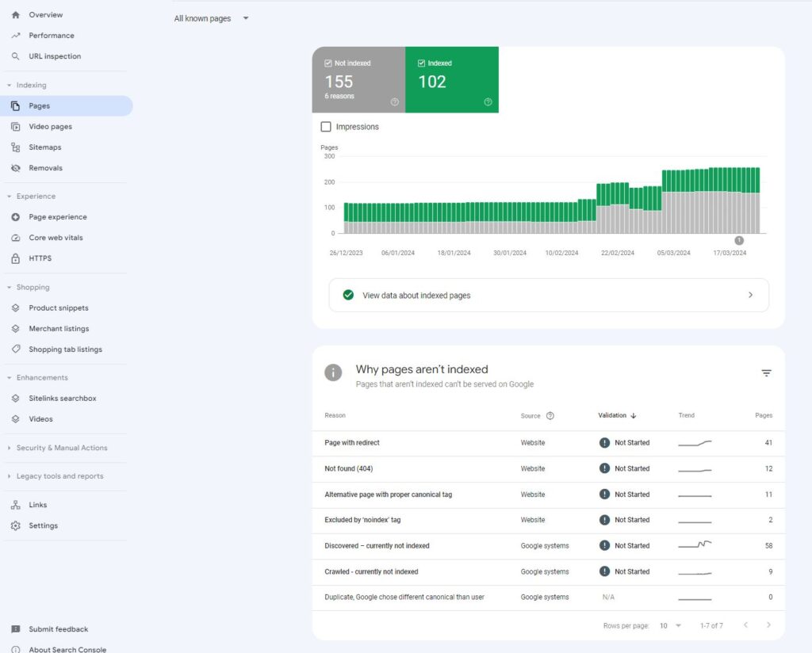Click the Submit feedback speech icon
This screenshot has height=653, width=812.
[x=16, y=629]
